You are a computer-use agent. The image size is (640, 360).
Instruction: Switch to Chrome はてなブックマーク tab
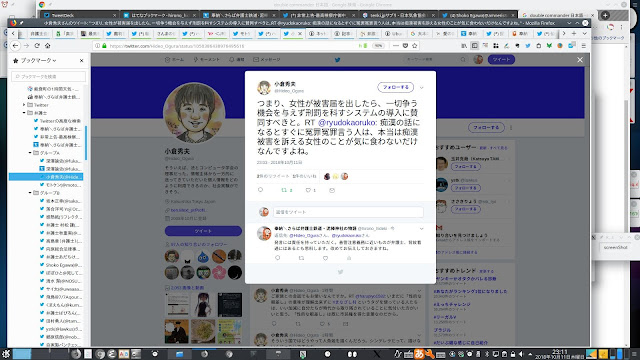[x=160, y=15]
